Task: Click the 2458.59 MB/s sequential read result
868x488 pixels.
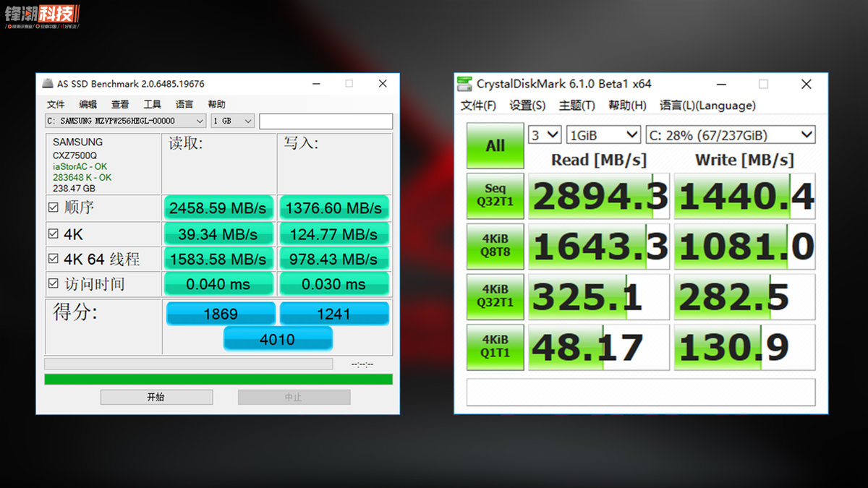Action: 218,208
